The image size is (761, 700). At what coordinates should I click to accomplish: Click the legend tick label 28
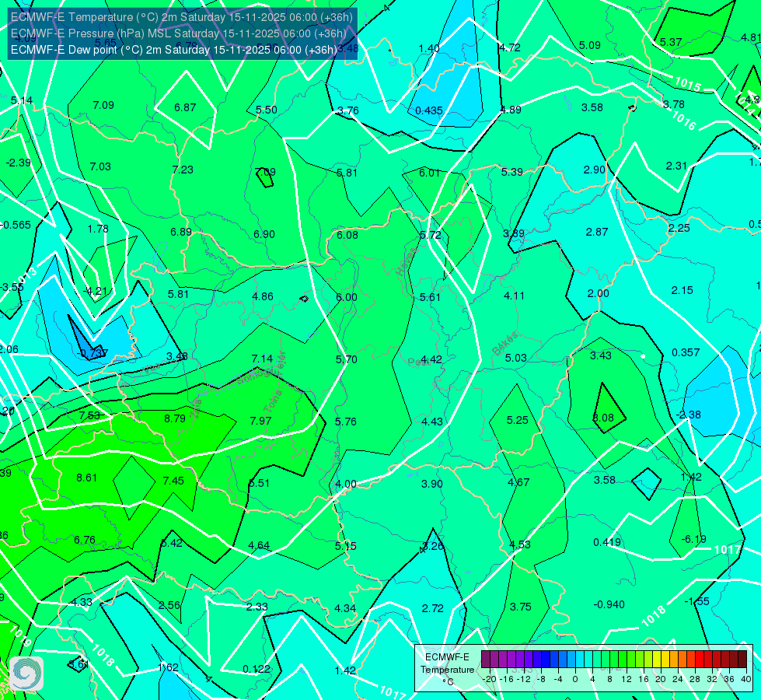695,679
